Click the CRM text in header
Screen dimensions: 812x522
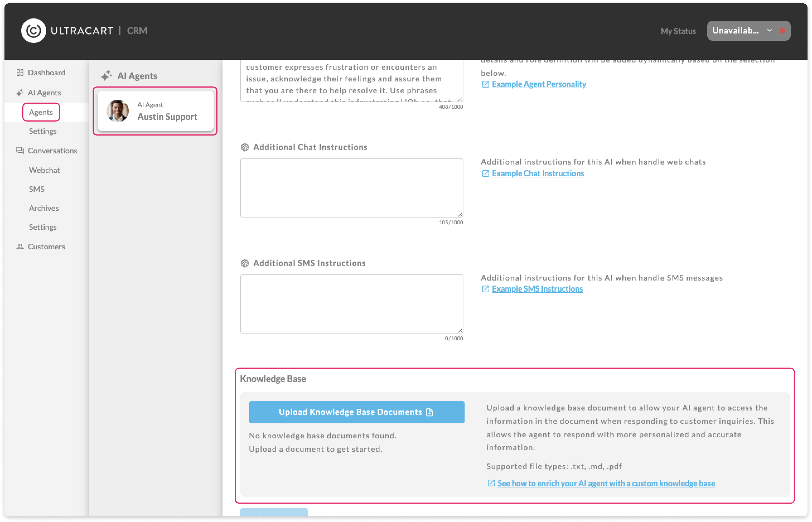[137, 30]
